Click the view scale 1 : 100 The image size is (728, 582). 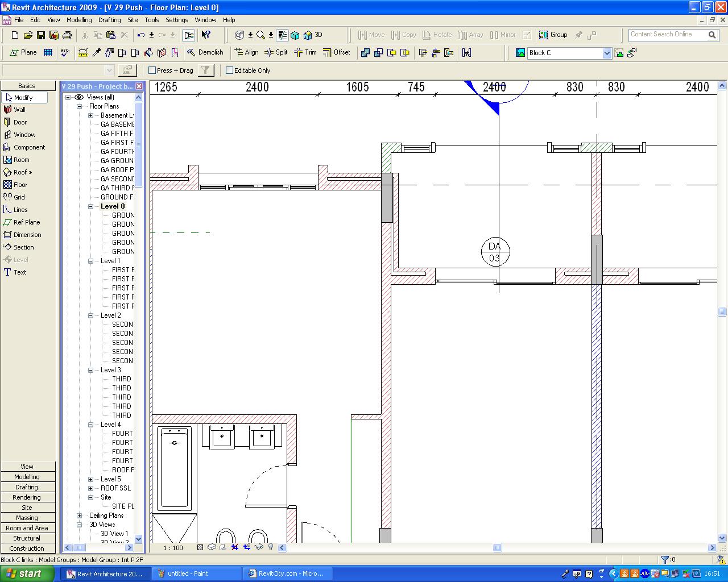tap(173, 548)
